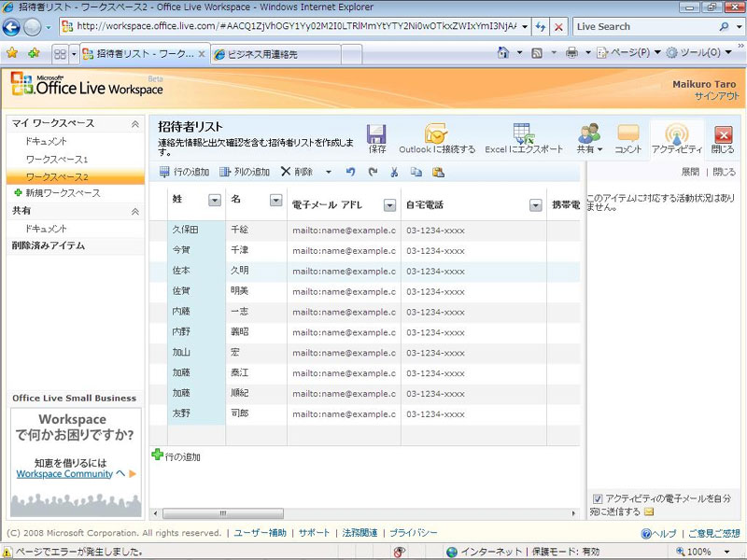
Task: Click the Undo arrow in list toolbar
Action: click(351, 172)
